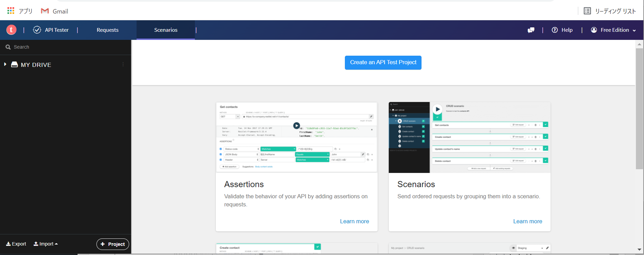Open the Google apps grid icon

point(11,11)
